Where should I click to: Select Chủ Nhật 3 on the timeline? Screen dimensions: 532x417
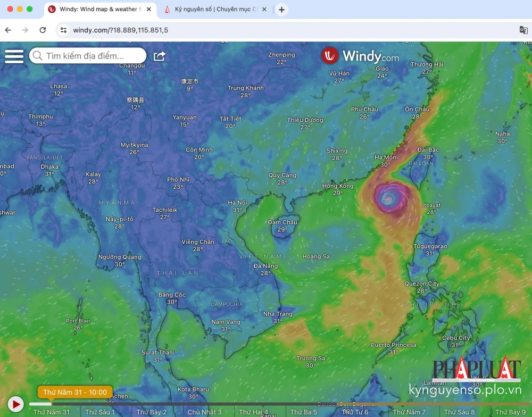click(x=205, y=412)
